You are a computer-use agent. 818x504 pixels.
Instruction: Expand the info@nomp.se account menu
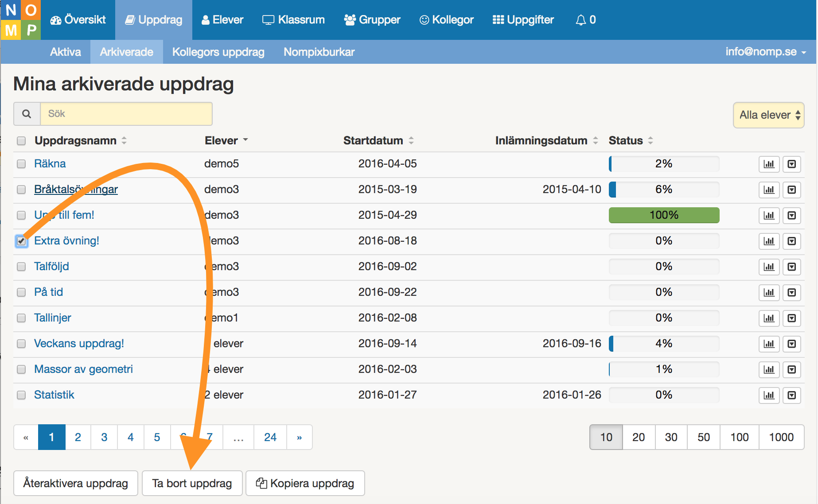pos(765,52)
